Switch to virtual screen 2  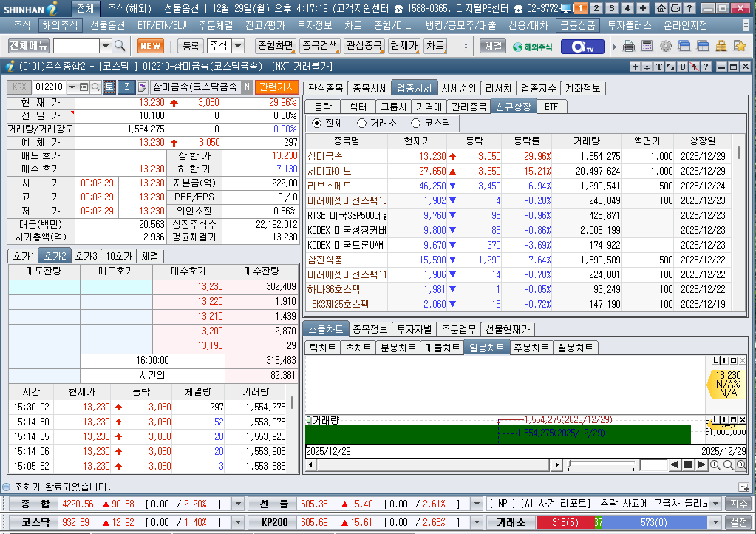pos(596,8)
